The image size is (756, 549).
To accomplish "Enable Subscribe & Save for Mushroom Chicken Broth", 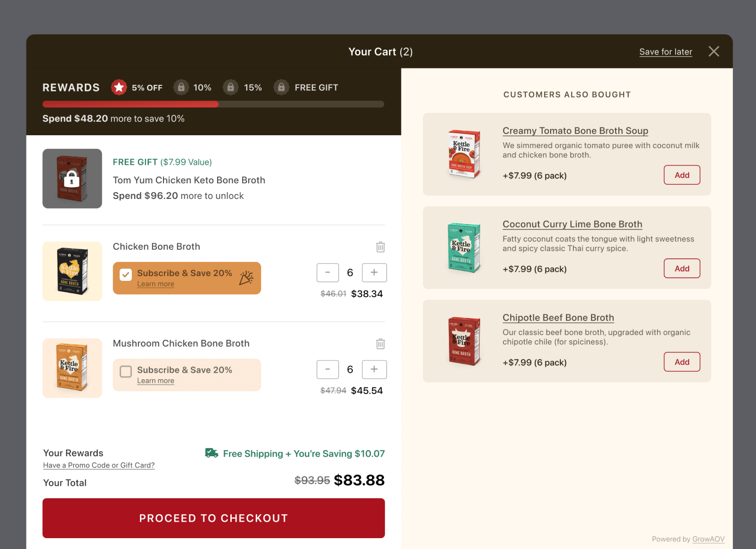I will 126,372.
